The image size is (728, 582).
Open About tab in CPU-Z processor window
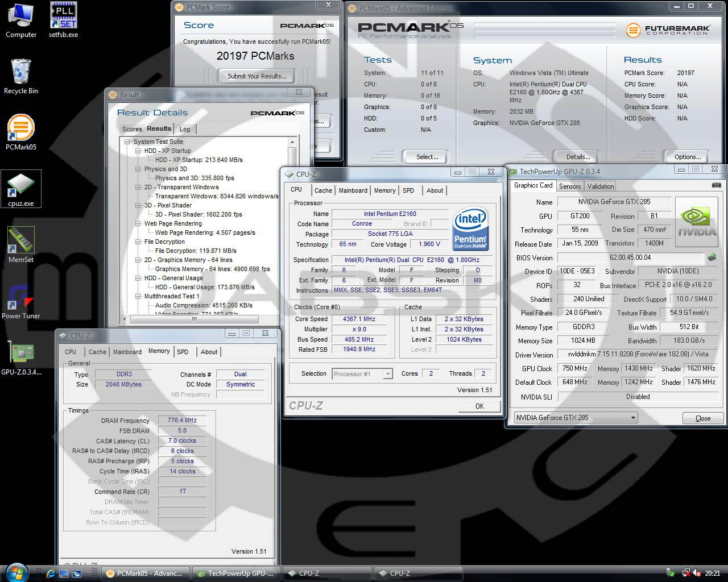[x=435, y=190]
